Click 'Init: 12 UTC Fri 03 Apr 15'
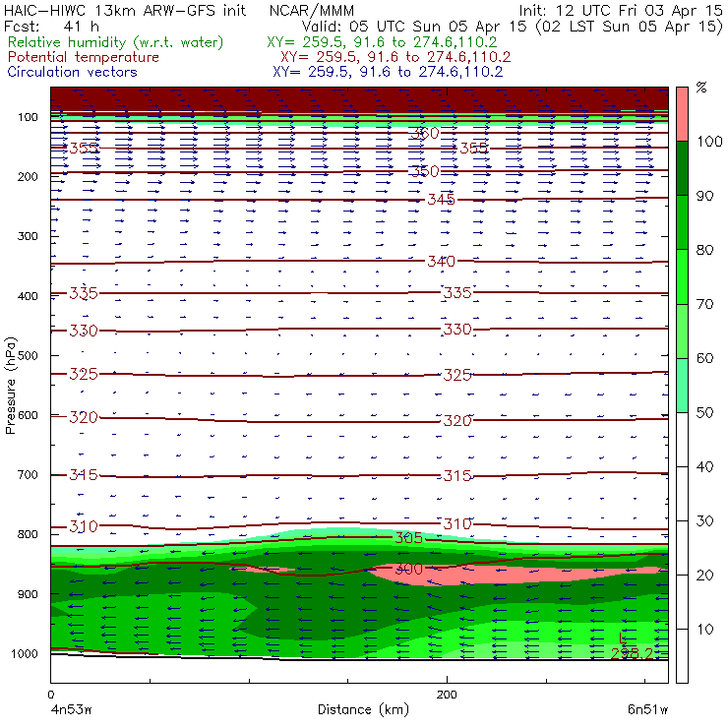Image resolution: width=728 pixels, height=728 pixels. point(621,10)
